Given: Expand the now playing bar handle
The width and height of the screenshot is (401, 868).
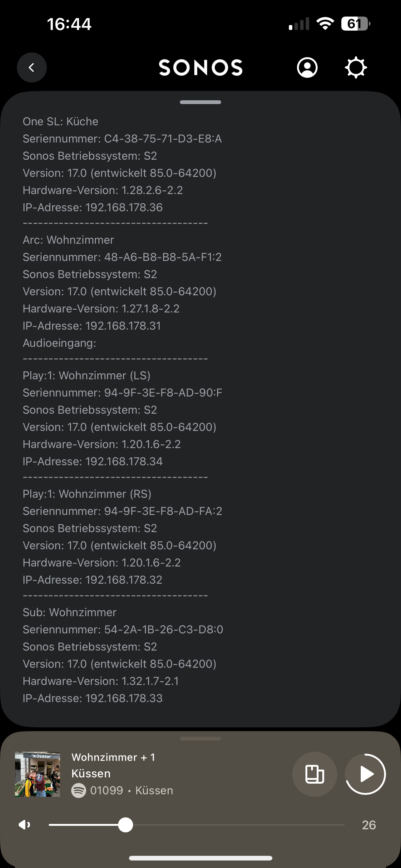Looking at the screenshot, I should pos(200,739).
